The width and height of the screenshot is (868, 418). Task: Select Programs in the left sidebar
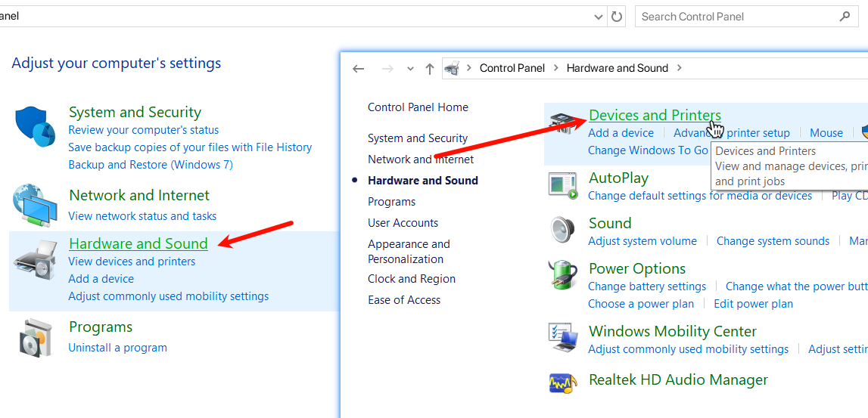(391, 202)
